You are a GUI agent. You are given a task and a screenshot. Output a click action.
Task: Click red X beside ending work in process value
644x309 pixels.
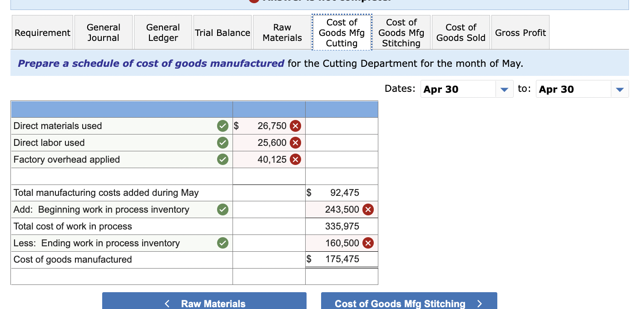point(368,243)
